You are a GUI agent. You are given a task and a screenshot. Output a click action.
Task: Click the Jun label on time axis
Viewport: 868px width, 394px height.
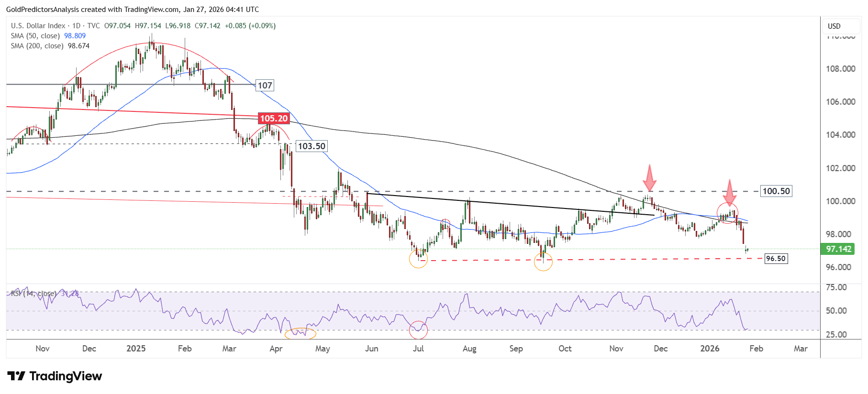[x=372, y=349]
